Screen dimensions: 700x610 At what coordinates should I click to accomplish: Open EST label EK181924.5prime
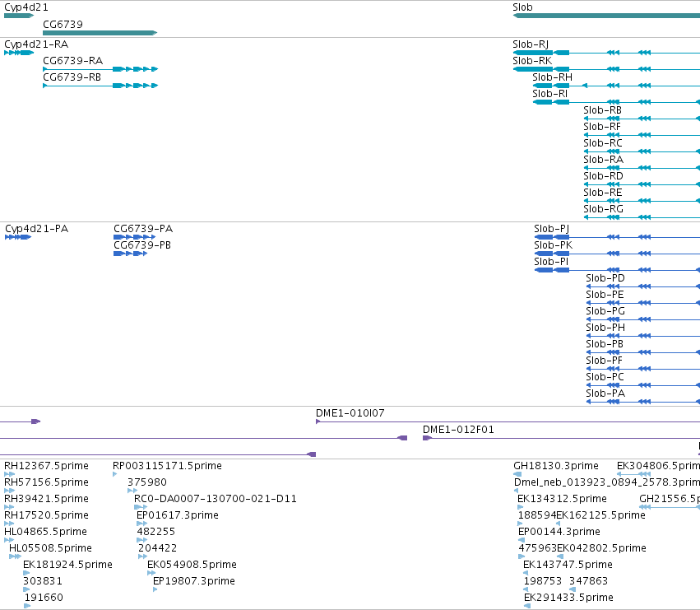pos(67,565)
